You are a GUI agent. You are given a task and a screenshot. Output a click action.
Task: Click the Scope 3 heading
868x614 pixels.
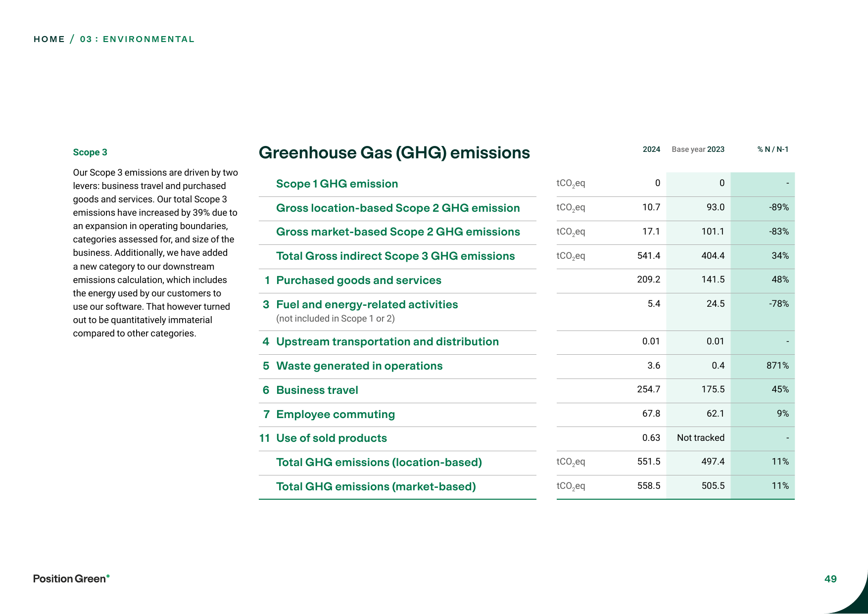(90, 152)
